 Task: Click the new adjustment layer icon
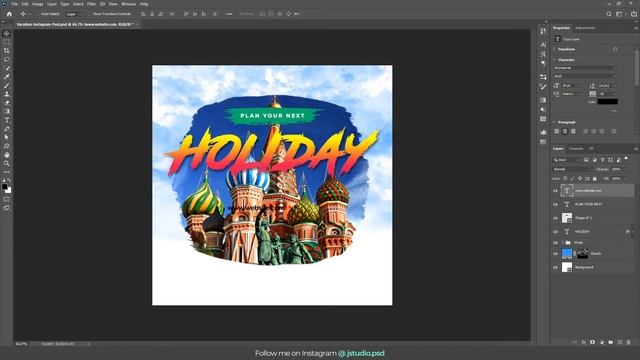click(x=602, y=342)
